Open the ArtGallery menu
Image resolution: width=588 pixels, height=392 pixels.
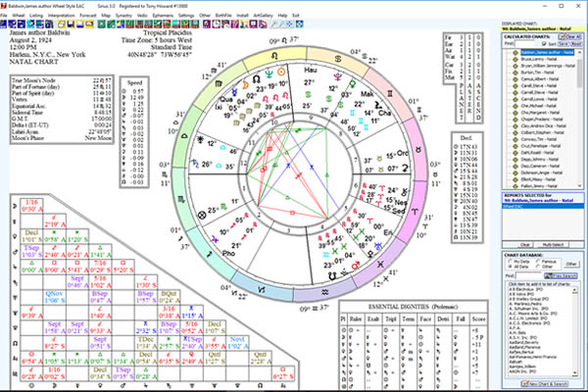[263, 16]
